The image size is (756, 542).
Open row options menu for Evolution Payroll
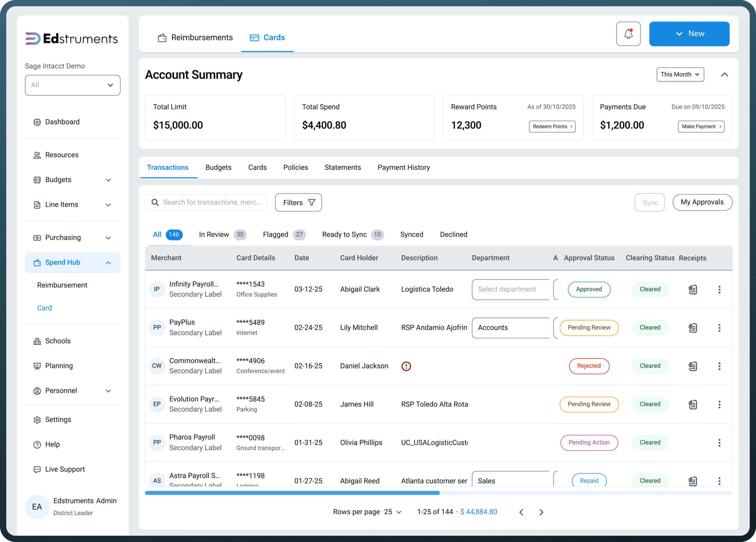[719, 404]
